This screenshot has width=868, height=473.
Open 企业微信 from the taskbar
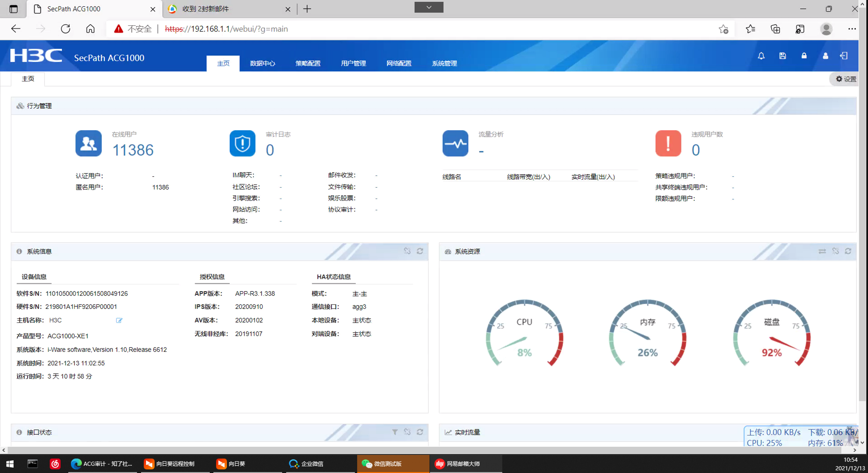[307, 464]
